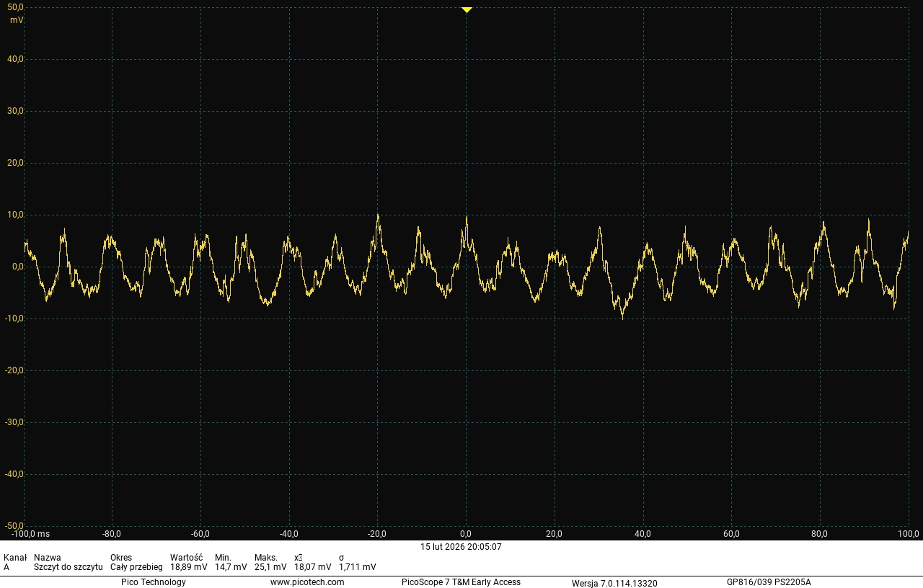
Task: Select the Kanał column header
Action: point(14,558)
